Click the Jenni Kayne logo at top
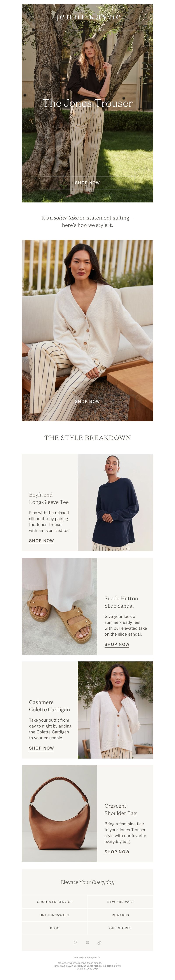Viewport: 175px width, 980px height. coord(87,17)
